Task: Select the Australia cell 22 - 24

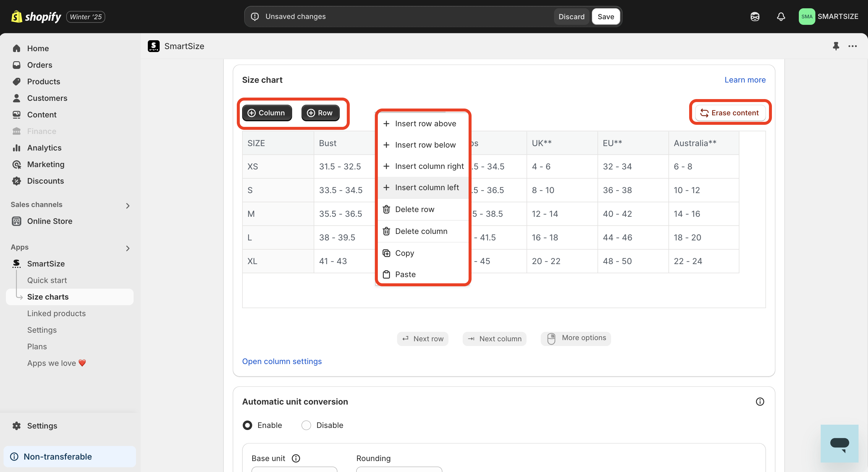Action: pos(704,261)
